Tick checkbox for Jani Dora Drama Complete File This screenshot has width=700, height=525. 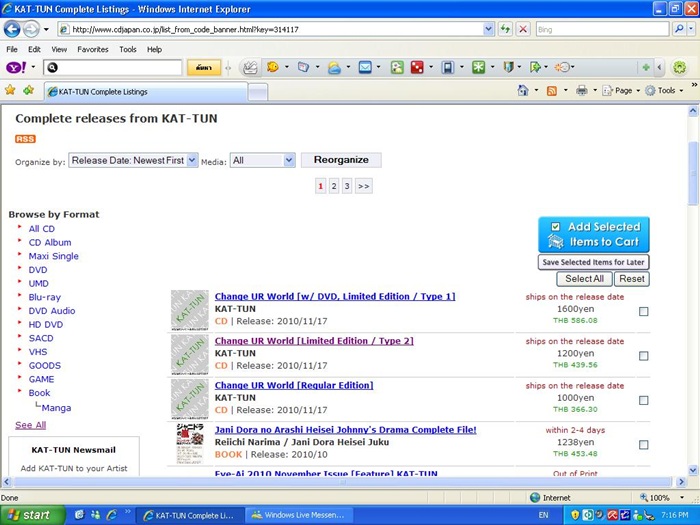pyautogui.click(x=643, y=445)
